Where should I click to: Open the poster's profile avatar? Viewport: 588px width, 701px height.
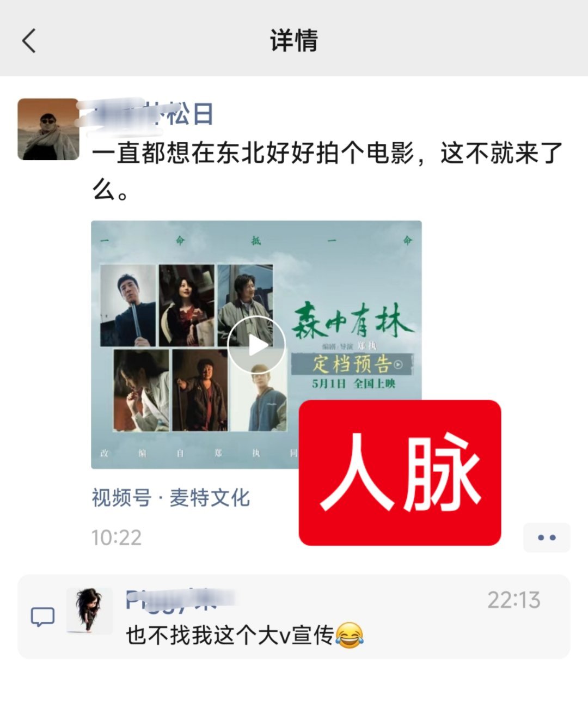point(48,129)
